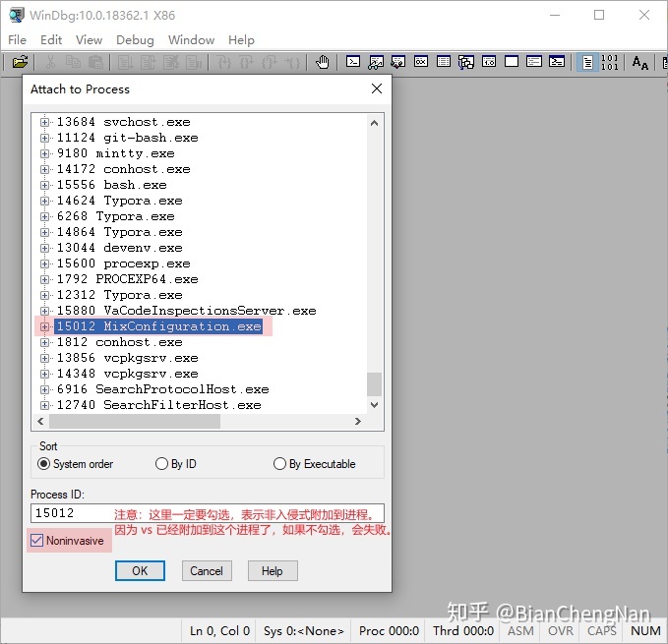Image resolution: width=668 pixels, height=644 pixels.
Task: Click the Step Into braces icon
Action: [x=224, y=63]
